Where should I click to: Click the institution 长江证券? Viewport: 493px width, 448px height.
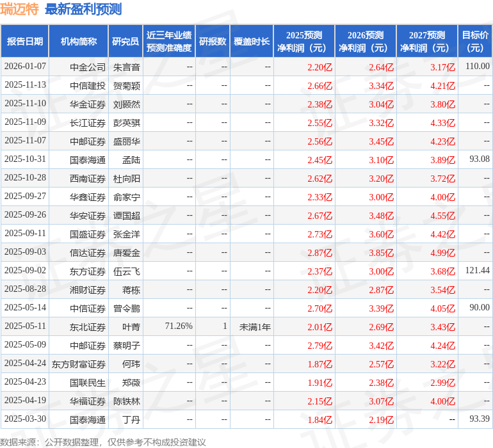[x=88, y=123]
